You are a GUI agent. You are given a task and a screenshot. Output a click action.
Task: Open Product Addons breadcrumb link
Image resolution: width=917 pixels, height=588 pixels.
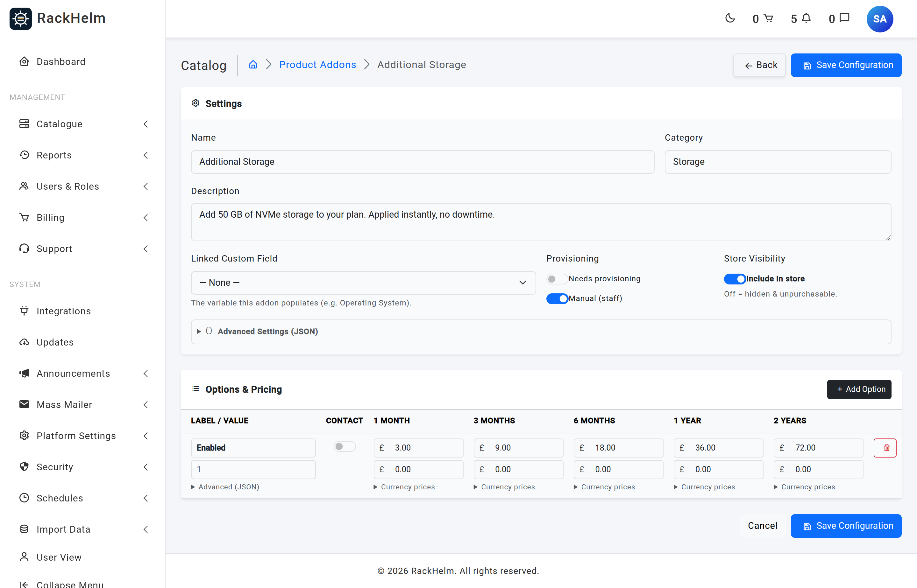317,65
